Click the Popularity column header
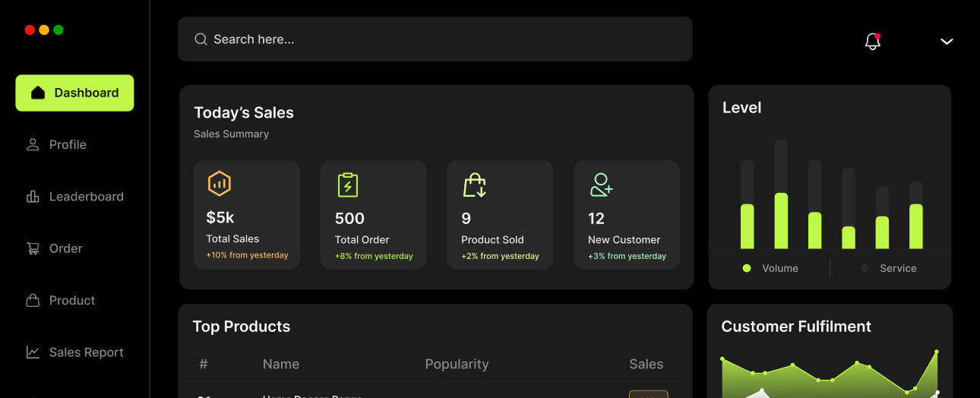The width and height of the screenshot is (980, 398). [457, 365]
